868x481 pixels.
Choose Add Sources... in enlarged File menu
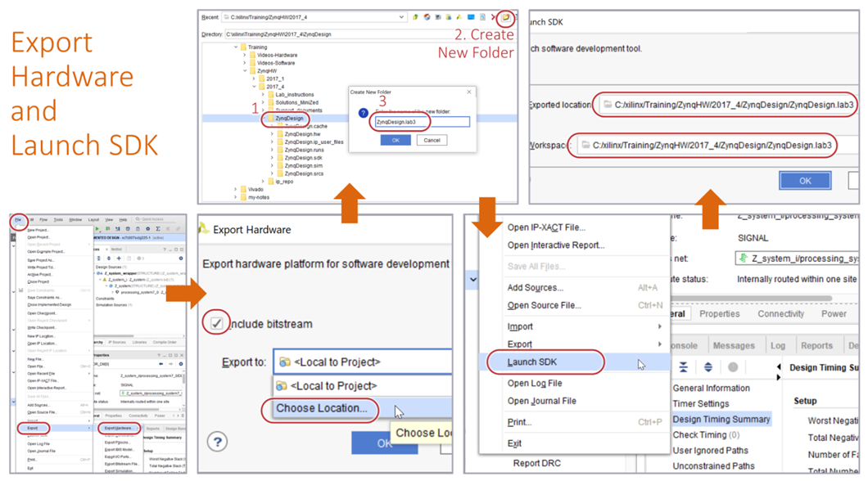[x=575, y=287]
